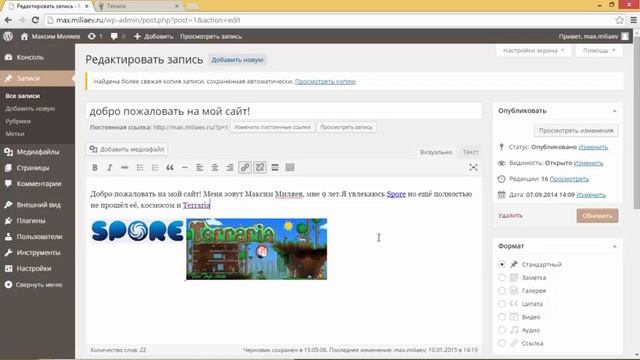Collapse the sidebar with Свернуть меню
This screenshot has height=360, width=640.
coord(34,285)
